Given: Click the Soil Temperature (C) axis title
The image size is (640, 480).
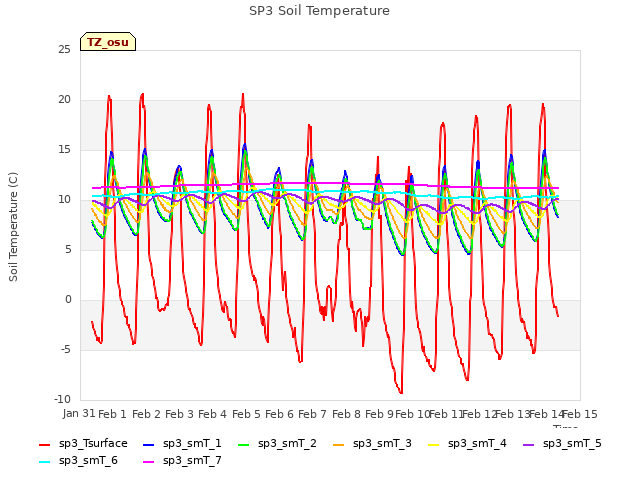Looking at the screenshot, I should pos(13,227).
